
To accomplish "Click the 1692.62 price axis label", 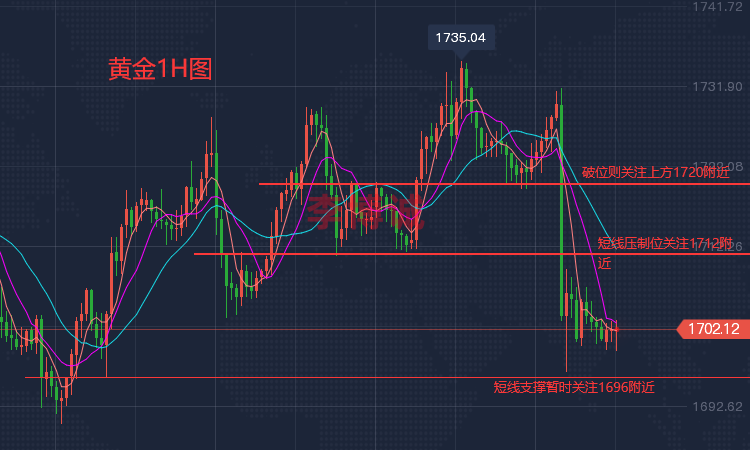I will point(717,406).
